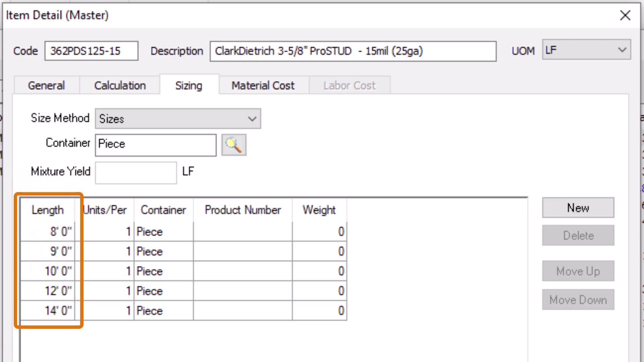Select the Sizing tab

(x=189, y=85)
